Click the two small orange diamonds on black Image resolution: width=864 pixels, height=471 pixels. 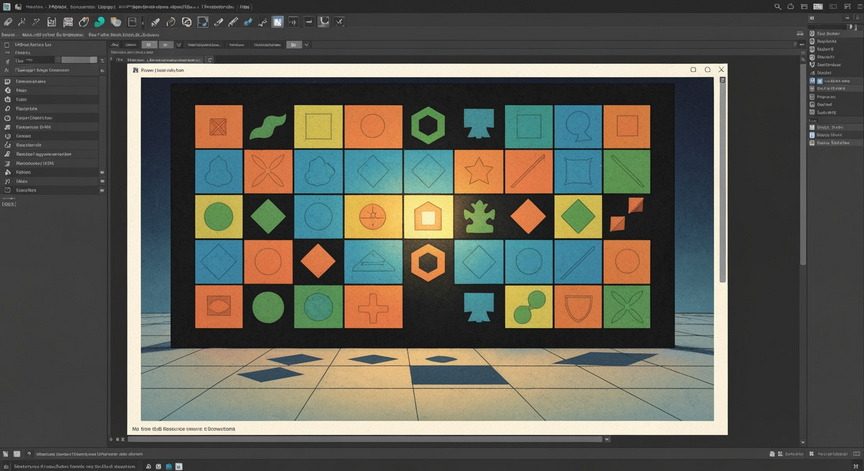pos(627,214)
